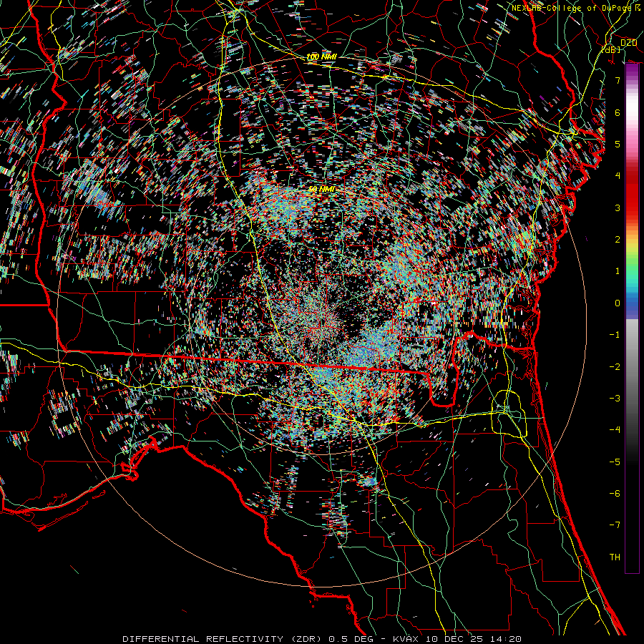
Task: Click the "100 NMI" range ring label
Action: [321, 57]
